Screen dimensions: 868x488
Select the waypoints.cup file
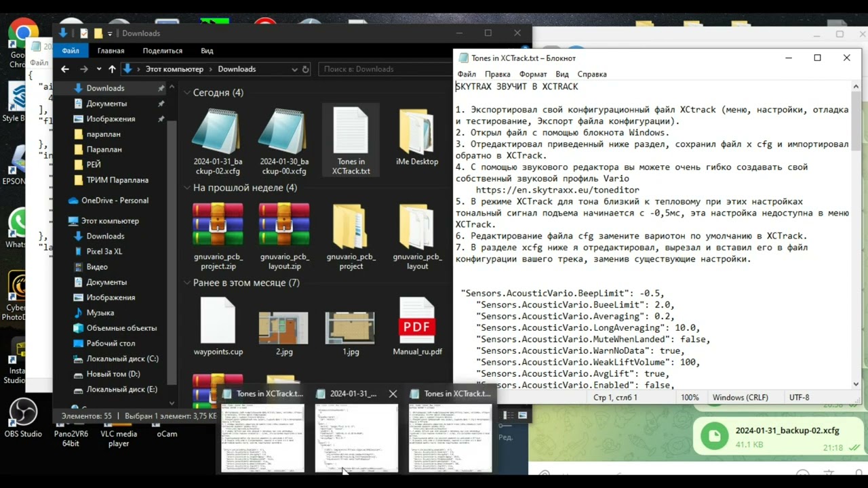218,326
